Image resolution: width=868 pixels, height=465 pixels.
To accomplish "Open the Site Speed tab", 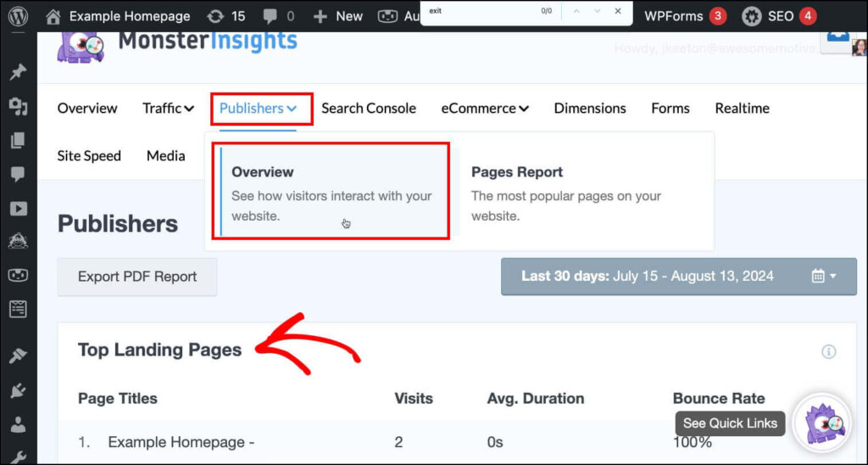I will 89,156.
